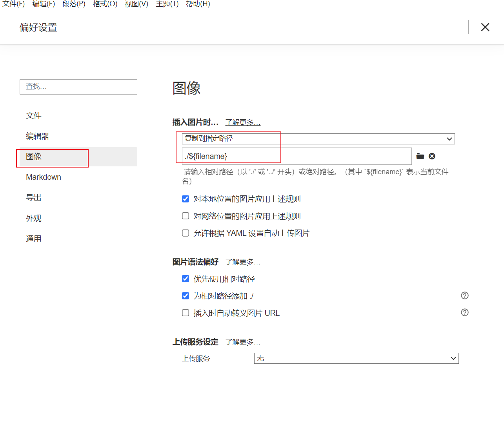Click 了解更多 link next to 上传服务设定

pos(243,342)
